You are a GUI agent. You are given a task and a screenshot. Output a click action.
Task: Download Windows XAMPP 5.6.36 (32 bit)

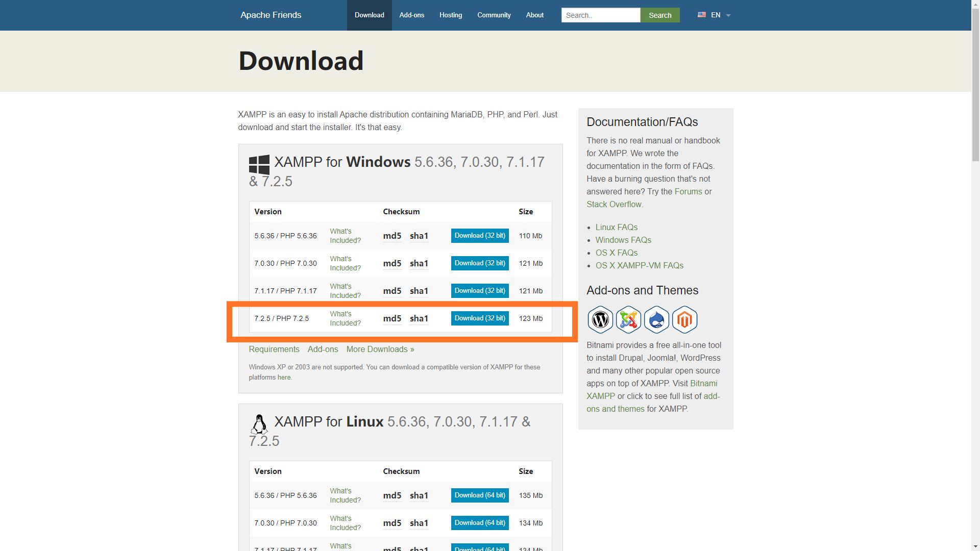coord(480,236)
